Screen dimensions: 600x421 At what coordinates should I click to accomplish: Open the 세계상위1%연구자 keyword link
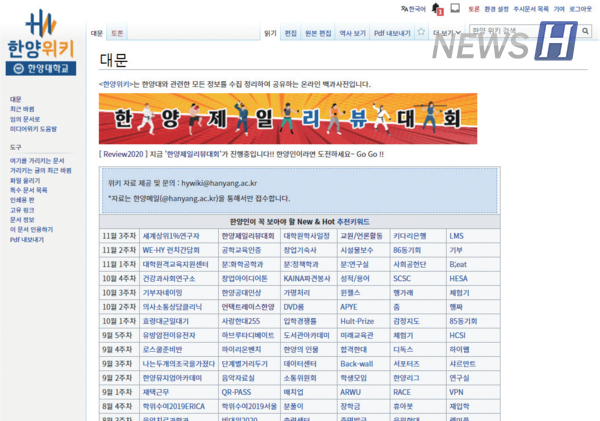point(171,236)
